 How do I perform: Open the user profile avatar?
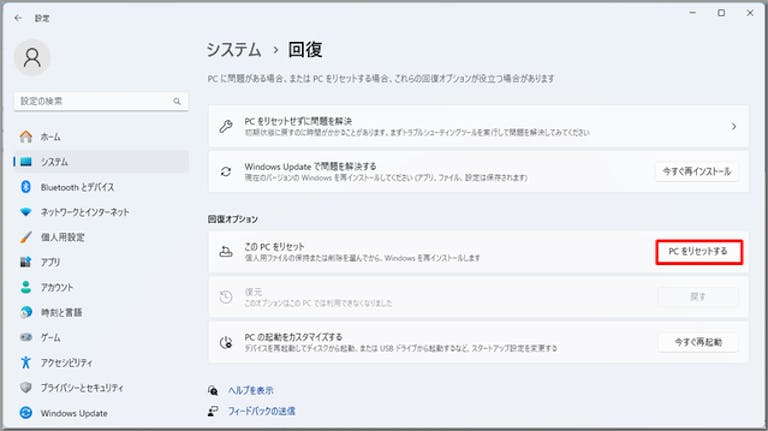click(32, 58)
